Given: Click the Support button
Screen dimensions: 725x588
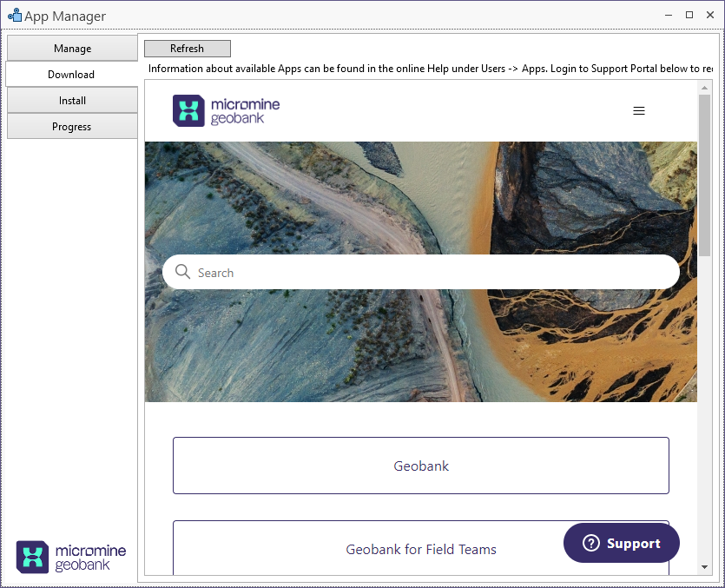Looking at the screenshot, I should pos(622,543).
